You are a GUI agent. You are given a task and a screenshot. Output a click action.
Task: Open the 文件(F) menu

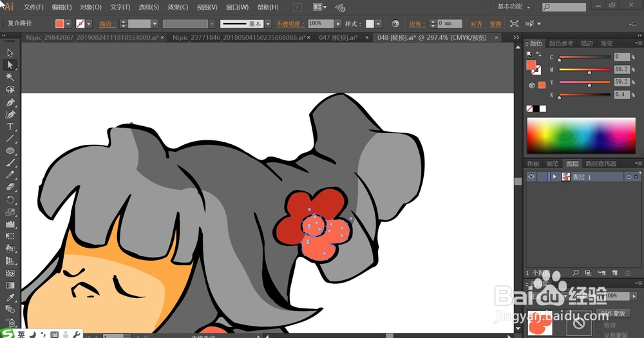click(x=33, y=7)
